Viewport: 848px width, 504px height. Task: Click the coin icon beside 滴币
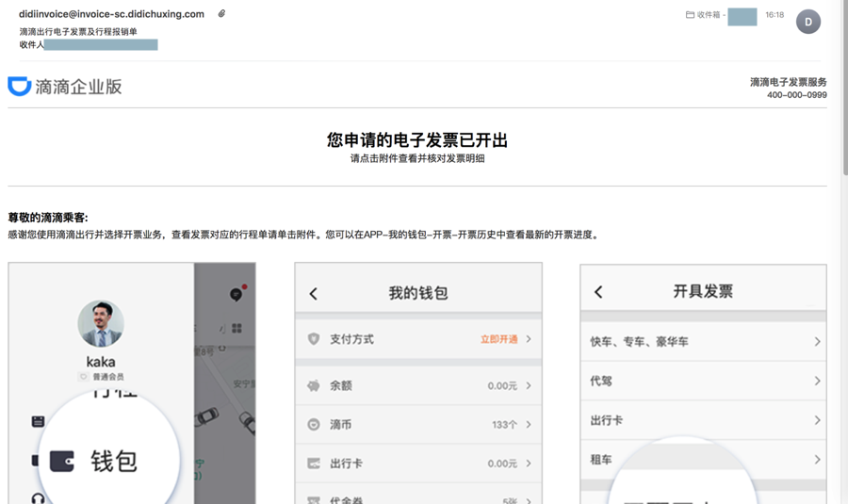click(313, 425)
